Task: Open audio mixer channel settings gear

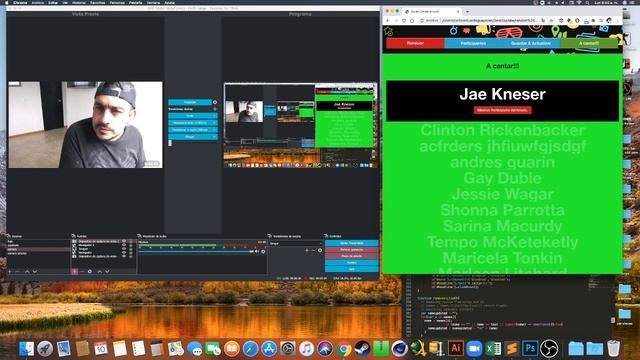Action: (x=263, y=251)
